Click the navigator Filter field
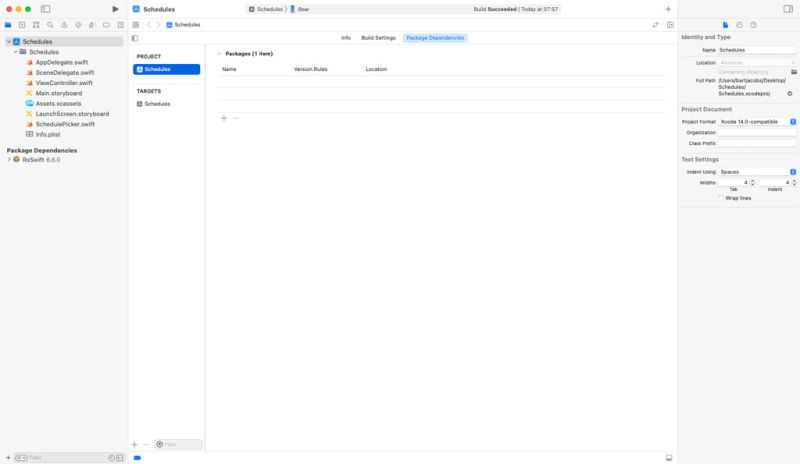 59,458
